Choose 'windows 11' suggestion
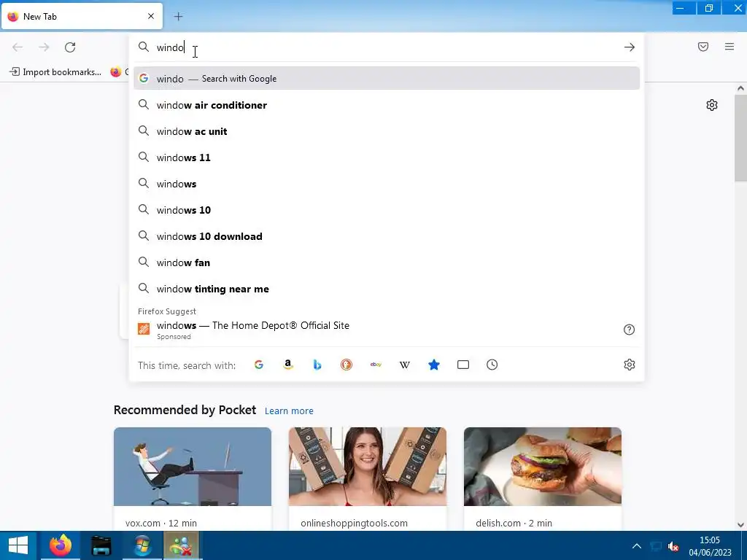The height and width of the screenshot is (560, 747). click(x=387, y=157)
